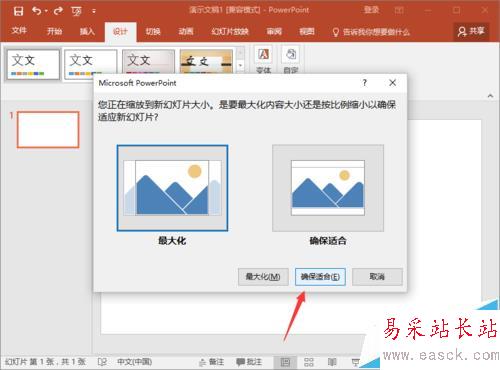Screen dimensions: 500x370
Task: Click the 最大化(M) button
Action: click(x=263, y=277)
